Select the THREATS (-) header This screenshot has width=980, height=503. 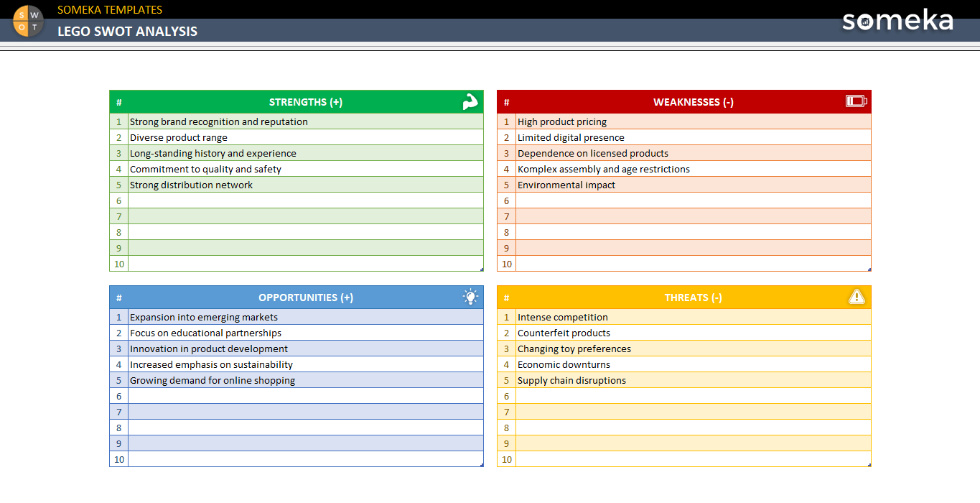(694, 297)
